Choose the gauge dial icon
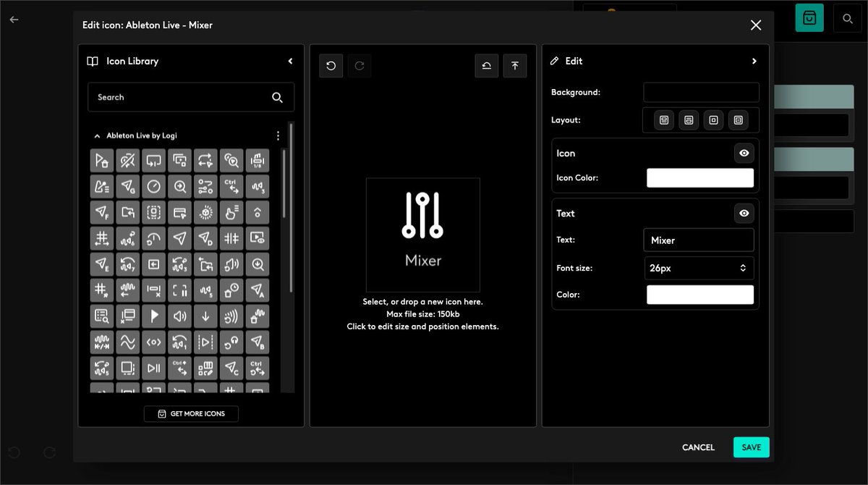This screenshot has width=868, height=485. [153, 186]
